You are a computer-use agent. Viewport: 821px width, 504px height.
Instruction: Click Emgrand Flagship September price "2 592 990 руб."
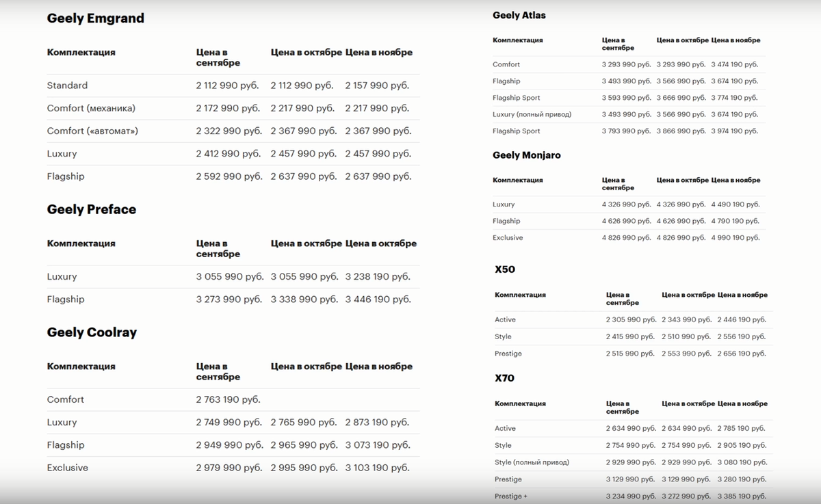pos(229,176)
